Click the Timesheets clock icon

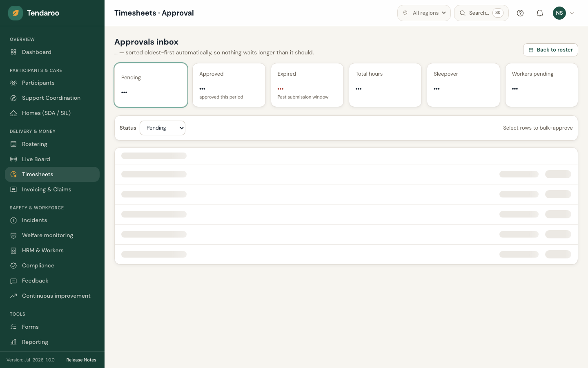coord(13,174)
